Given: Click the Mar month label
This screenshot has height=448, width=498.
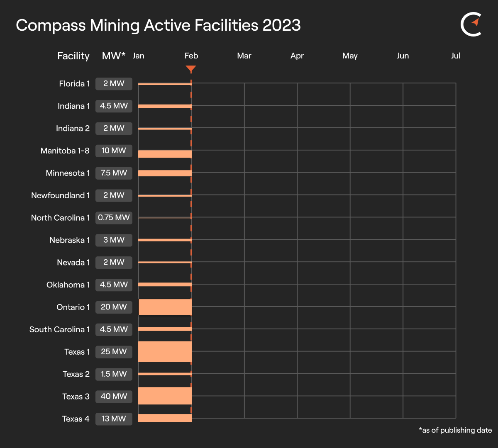Looking at the screenshot, I should pyautogui.click(x=244, y=56).
